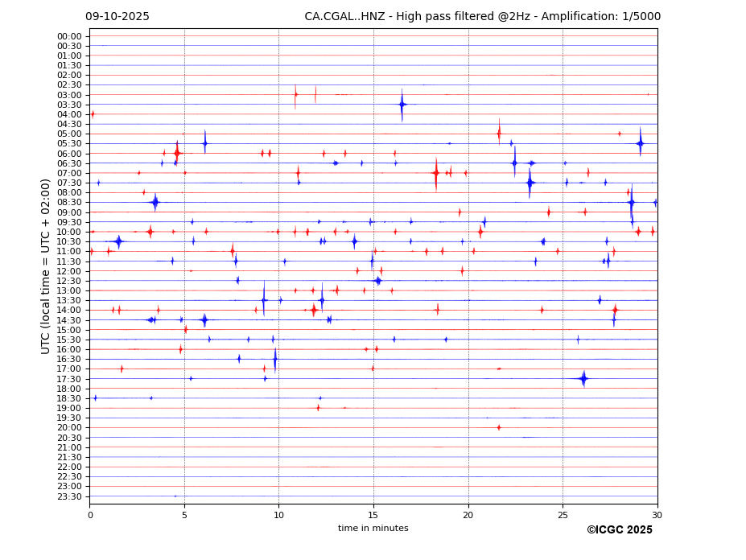Select the vertical UTC local time axis label

pyautogui.click(x=46, y=266)
